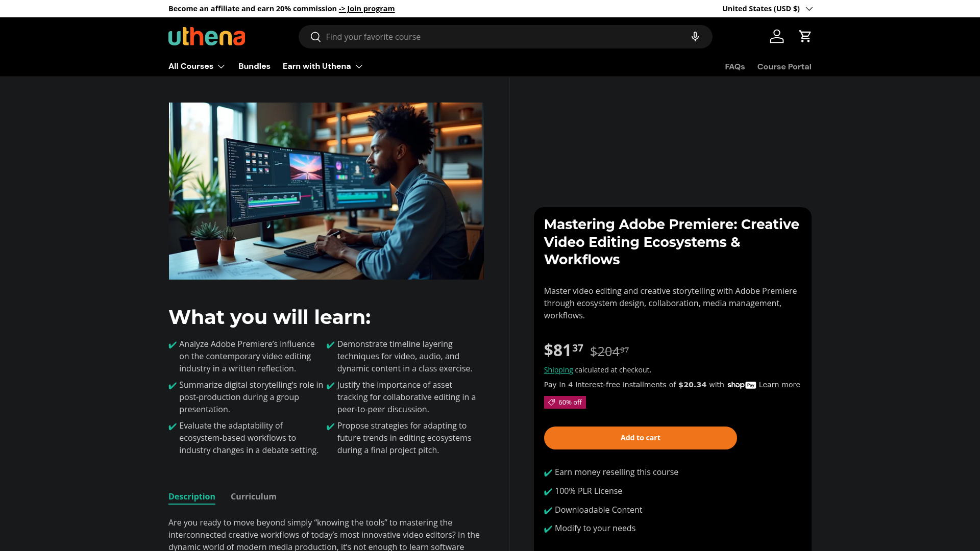Click the Mastering Adobe Premiere course title
This screenshot has height=551, width=980.
click(672, 242)
